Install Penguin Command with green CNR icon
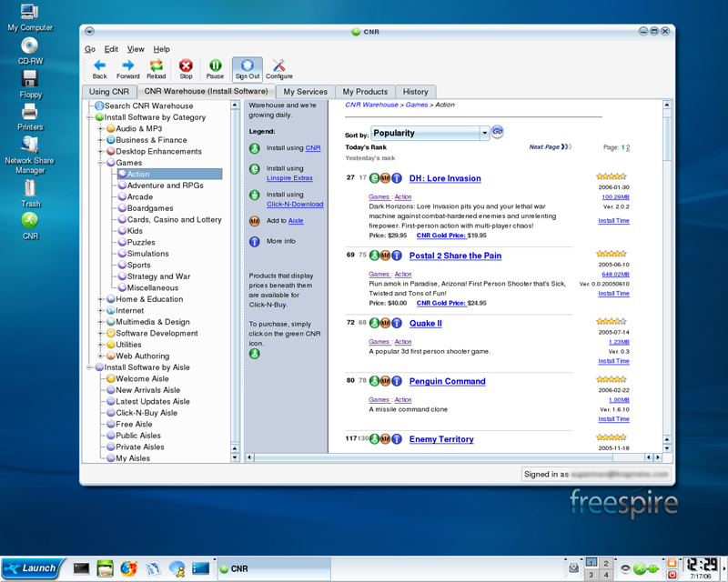This screenshot has width=728, height=582. (x=374, y=381)
